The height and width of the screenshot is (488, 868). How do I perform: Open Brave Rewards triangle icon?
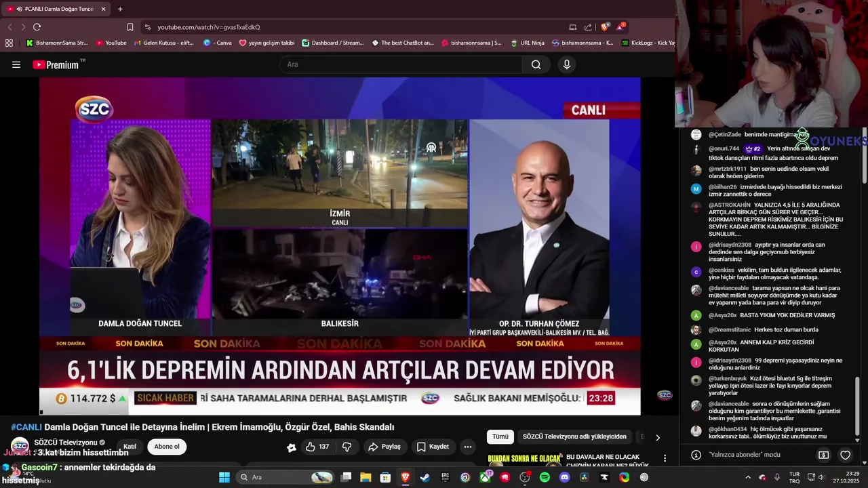coord(620,27)
